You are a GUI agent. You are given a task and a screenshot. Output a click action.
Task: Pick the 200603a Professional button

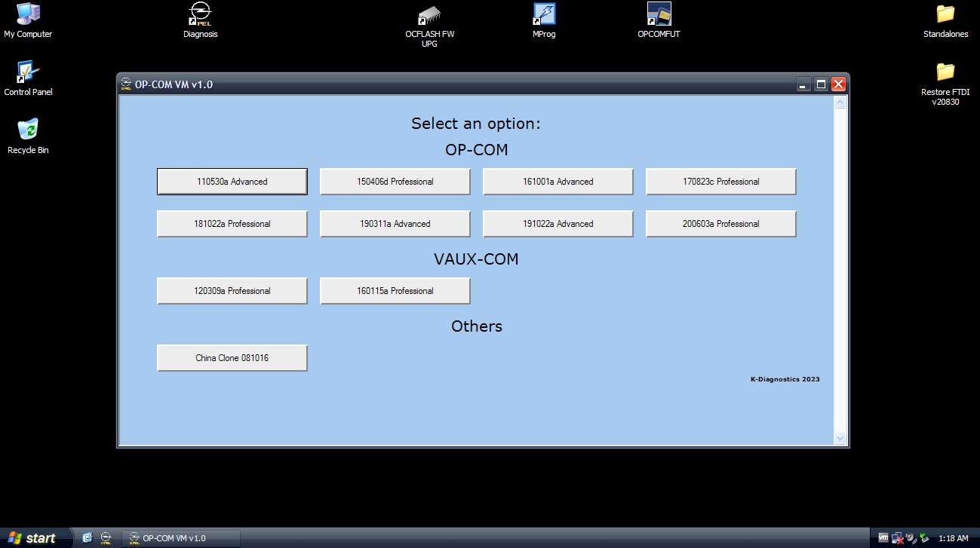(x=721, y=224)
